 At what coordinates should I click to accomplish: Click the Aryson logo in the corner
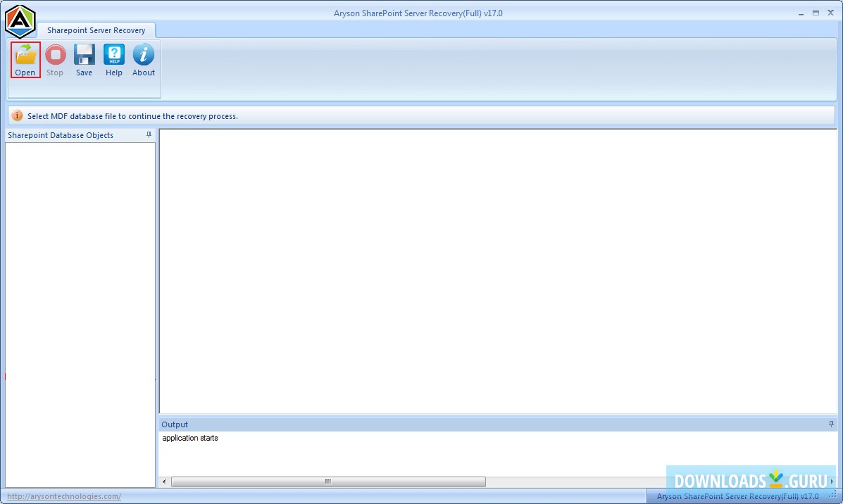point(19,20)
